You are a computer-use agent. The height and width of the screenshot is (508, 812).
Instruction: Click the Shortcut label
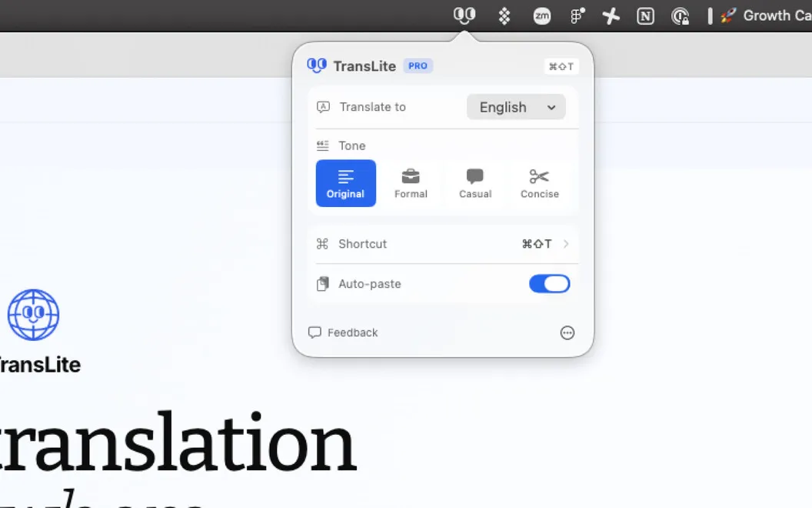tap(362, 244)
